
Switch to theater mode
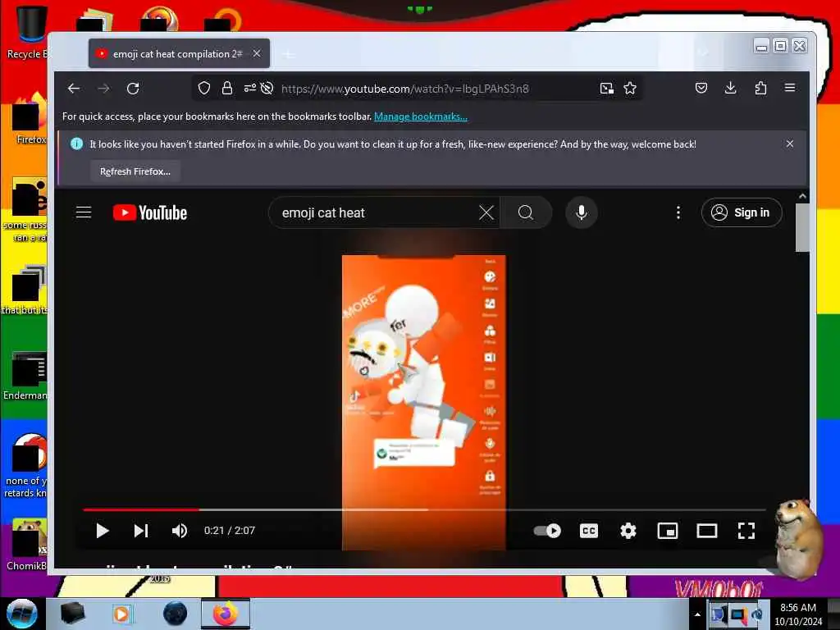(x=706, y=531)
